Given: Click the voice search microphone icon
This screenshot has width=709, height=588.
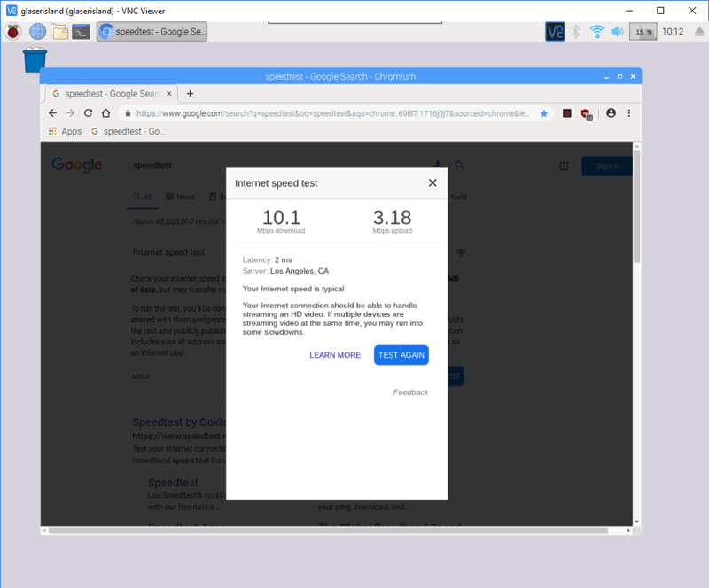Looking at the screenshot, I should (438, 166).
